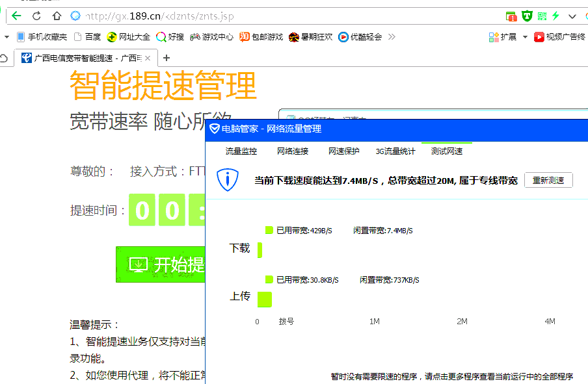Go back using the green back arrow
This screenshot has width=588, height=384.
pyautogui.click(x=16, y=16)
